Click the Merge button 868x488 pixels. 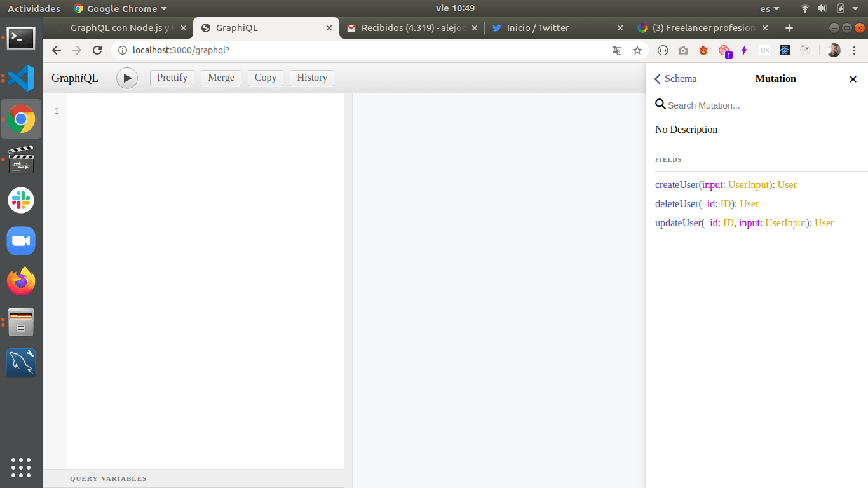pos(221,78)
